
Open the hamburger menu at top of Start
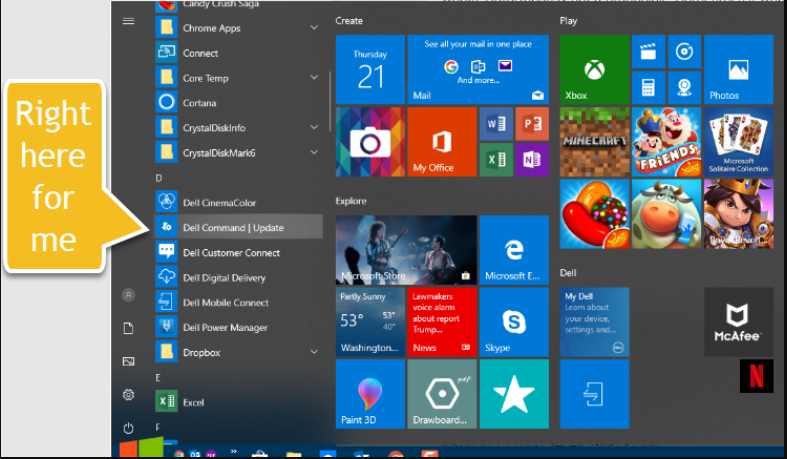click(128, 21)
